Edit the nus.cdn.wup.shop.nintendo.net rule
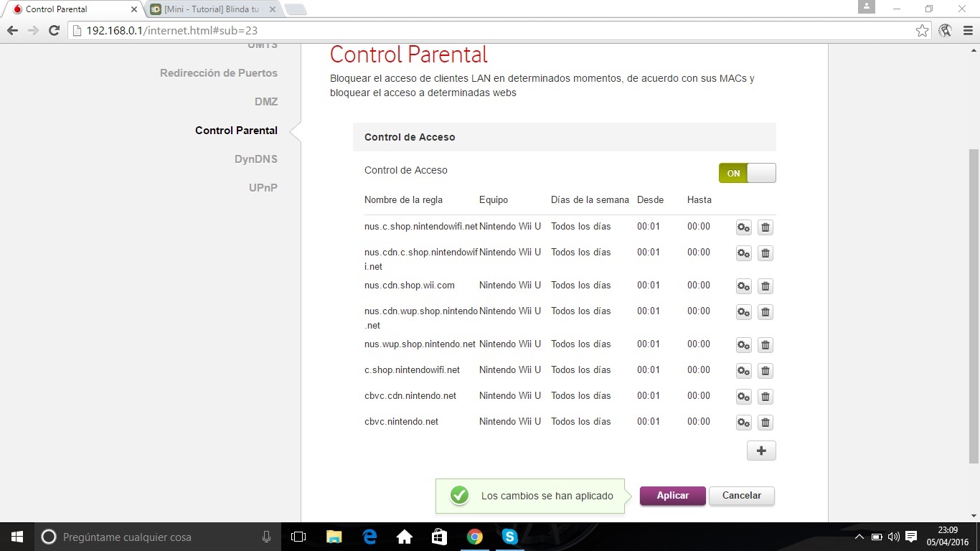 (743, 312)
